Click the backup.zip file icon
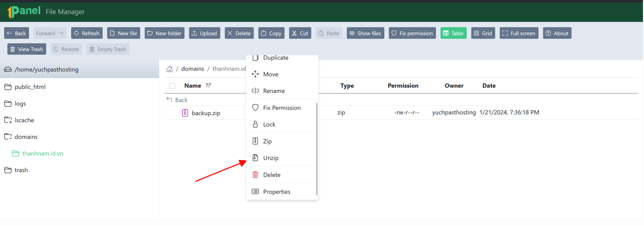The image size is (644, 225). tap(185, 113)
